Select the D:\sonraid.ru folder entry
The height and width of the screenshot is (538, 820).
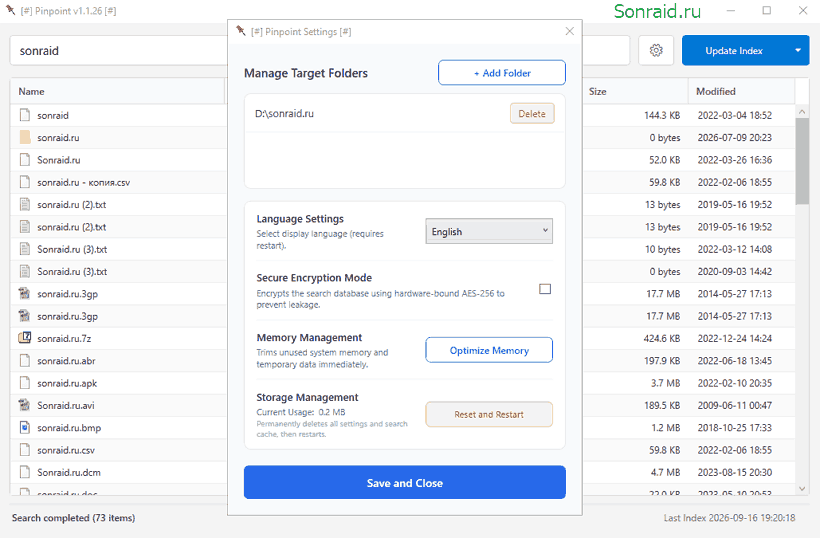tap(404, 113)
